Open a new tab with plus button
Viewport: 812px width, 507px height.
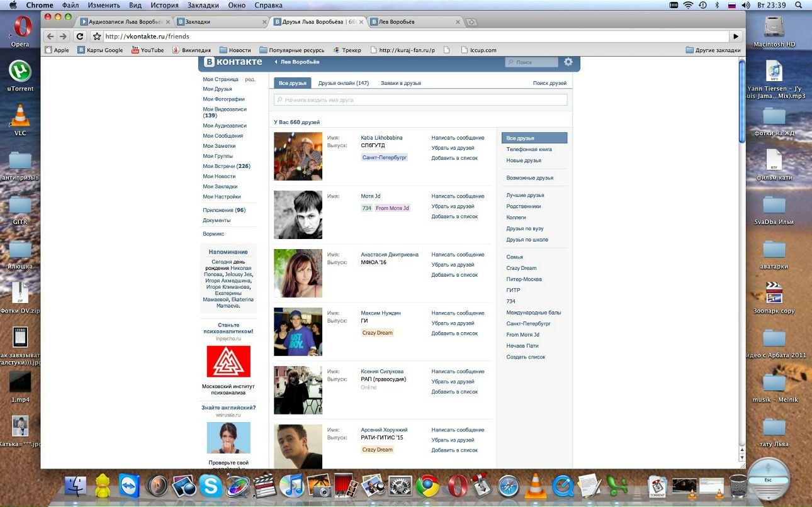coord(471,22)
